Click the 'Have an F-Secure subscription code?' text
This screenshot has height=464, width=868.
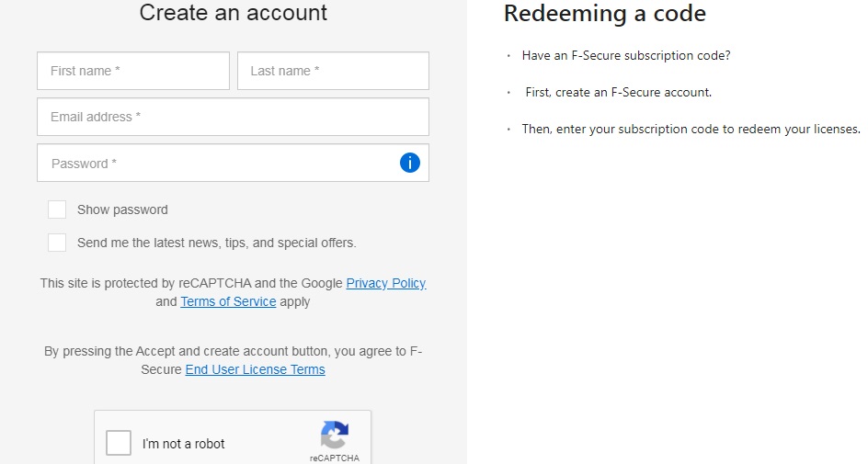tap(626, 55)
